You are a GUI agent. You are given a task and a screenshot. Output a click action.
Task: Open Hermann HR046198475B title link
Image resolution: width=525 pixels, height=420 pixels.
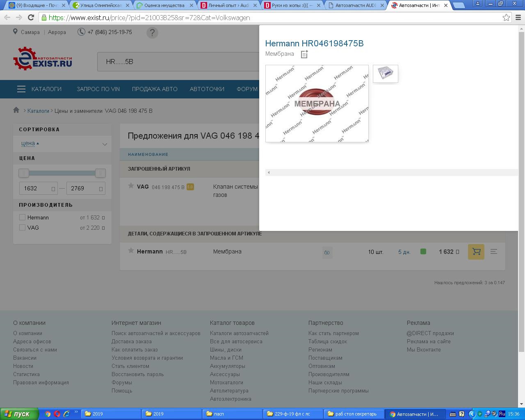click(314, 43)
